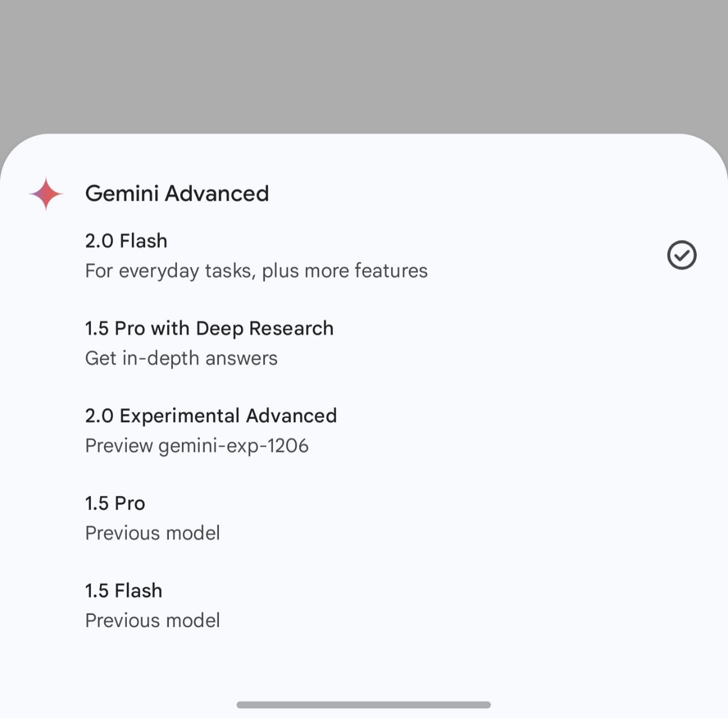
Task: Tap "Previous model" under 1.5 Flash
Action: point(152,621)
